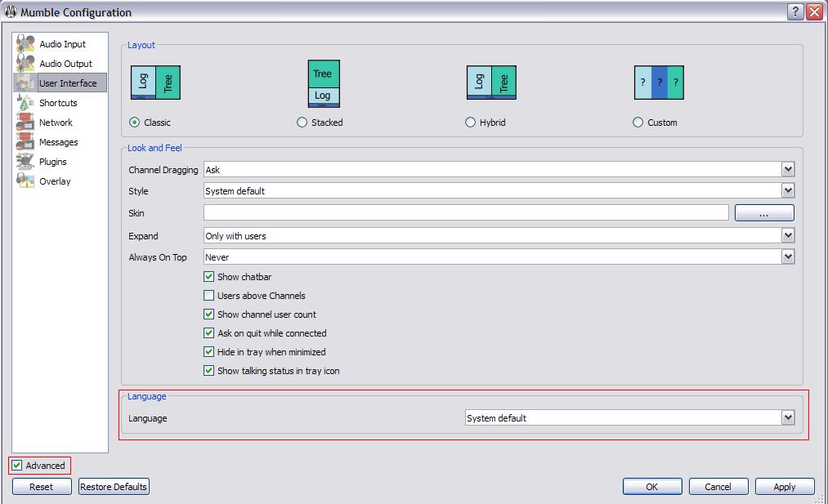
Task: Open the Messages settings icon
Action: click(25, 142)
